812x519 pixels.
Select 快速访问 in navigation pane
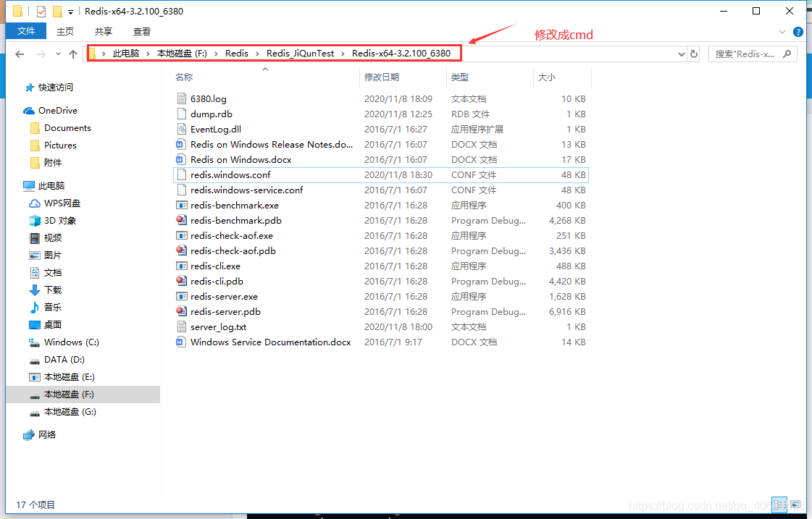tap(55, 88)
